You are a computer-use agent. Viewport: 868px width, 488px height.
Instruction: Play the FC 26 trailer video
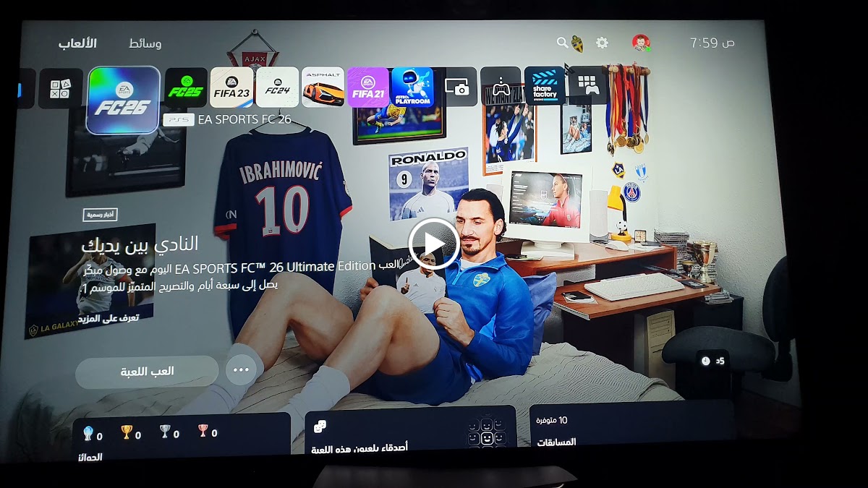click(433, 244)
